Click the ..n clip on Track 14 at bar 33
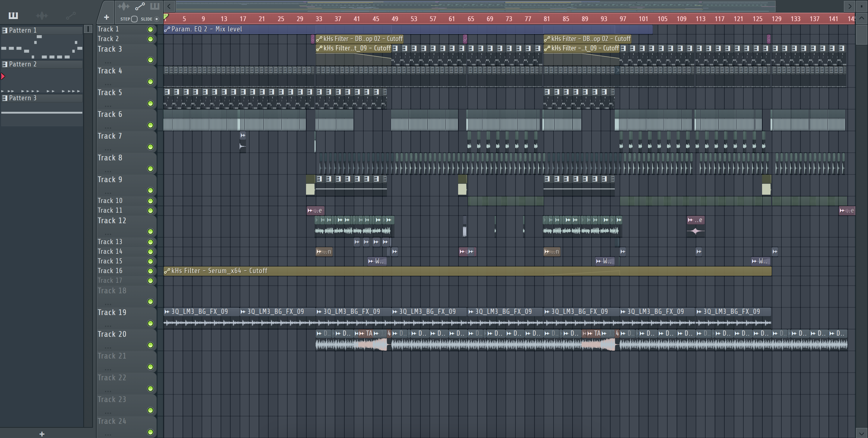868x438 pixels. [x=324, y=252]
